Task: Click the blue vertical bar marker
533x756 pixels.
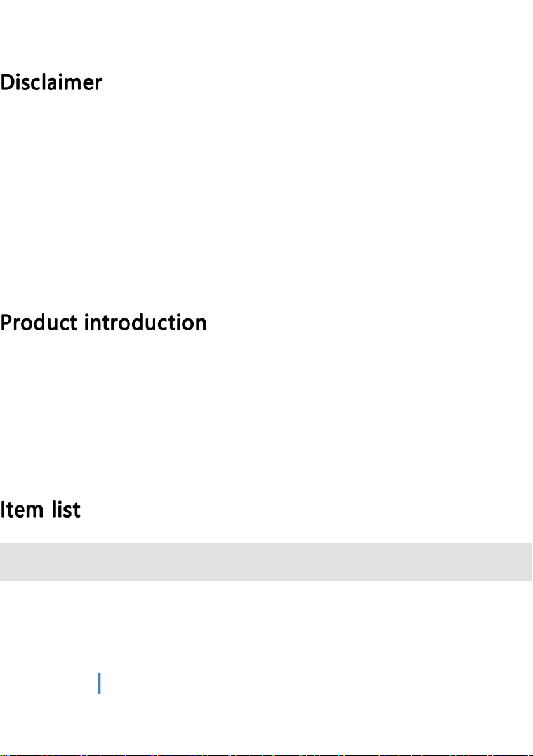Action: [x=99, y=684]
